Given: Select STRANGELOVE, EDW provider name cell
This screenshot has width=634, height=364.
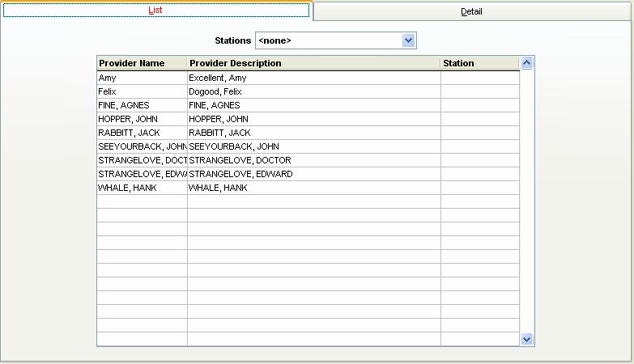Looking at the screenshot, I should tap(142, 174).
